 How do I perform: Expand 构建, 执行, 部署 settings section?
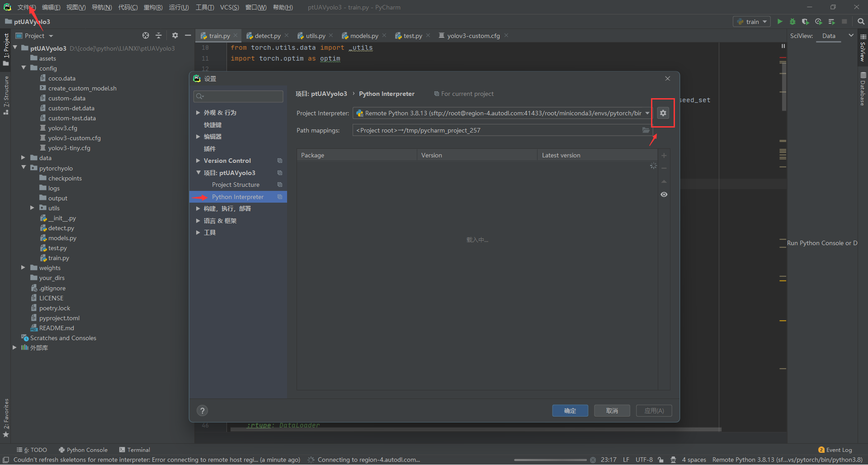click(198, 208)
